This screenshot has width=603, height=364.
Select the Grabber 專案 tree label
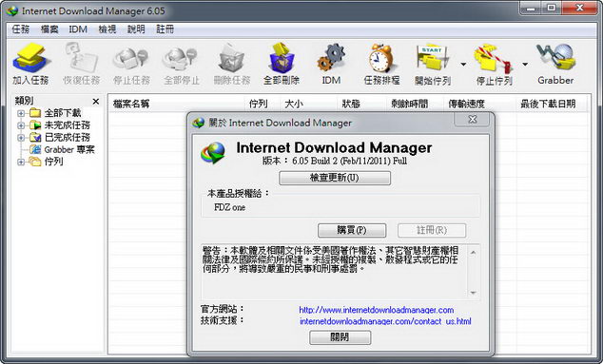(69, 149)
